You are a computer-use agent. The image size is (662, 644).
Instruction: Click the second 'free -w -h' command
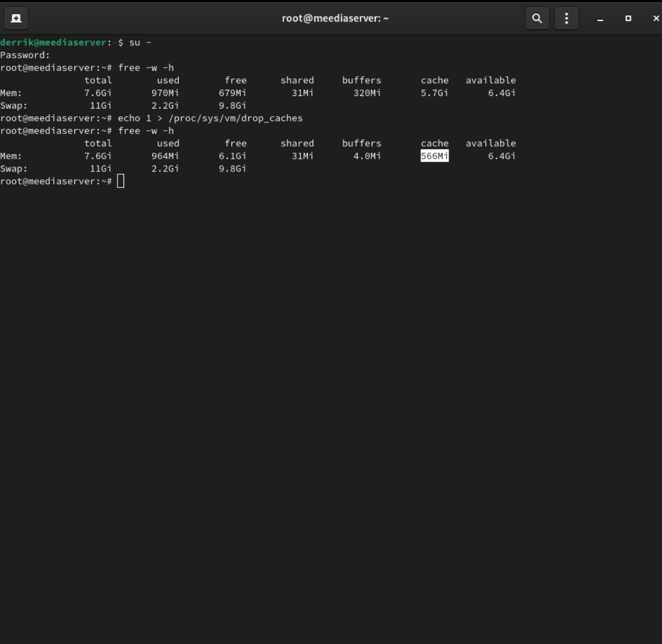coord(146,131)
